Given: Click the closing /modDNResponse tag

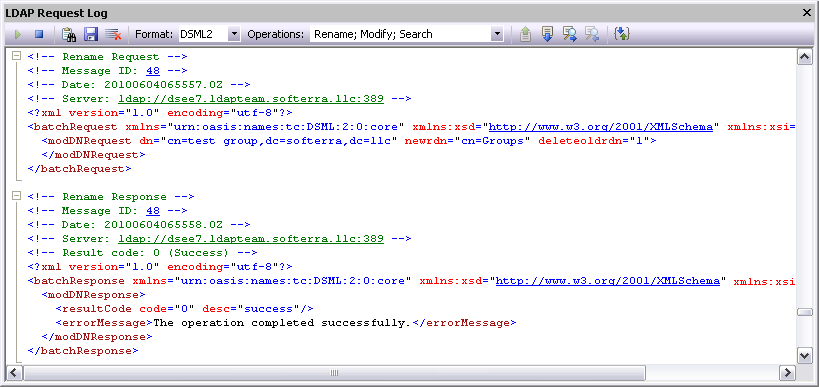Looking at the screenshot, I should 97,337.
